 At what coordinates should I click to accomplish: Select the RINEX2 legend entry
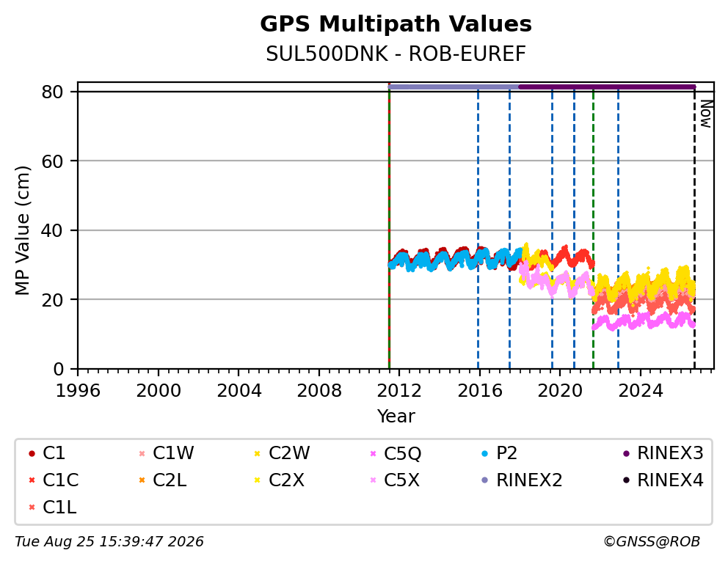pyautogui.click(x=522, y=480)
